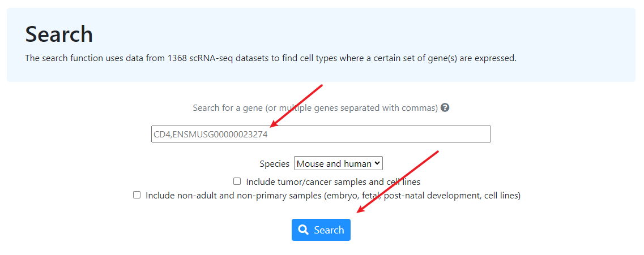Screen dimensions: 644x255
Task: Select the 'Mouse and human' combo box text
Action: [x=334, y=163]
